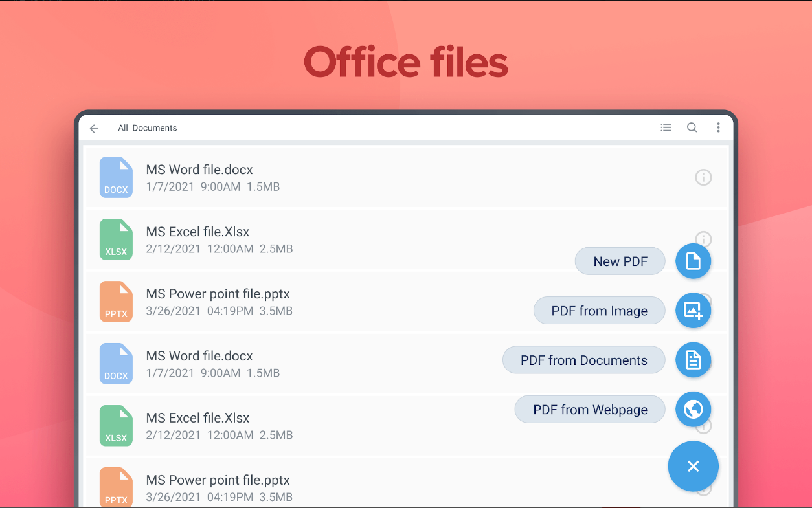Tap the round globe icon beside PDF from Webpage

coord(694,409)
